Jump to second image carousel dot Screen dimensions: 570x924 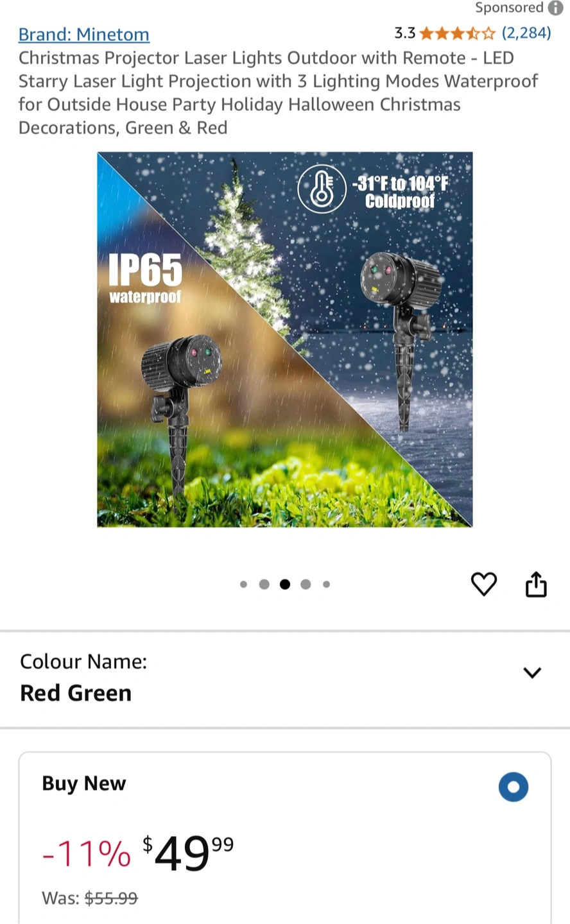264,584
